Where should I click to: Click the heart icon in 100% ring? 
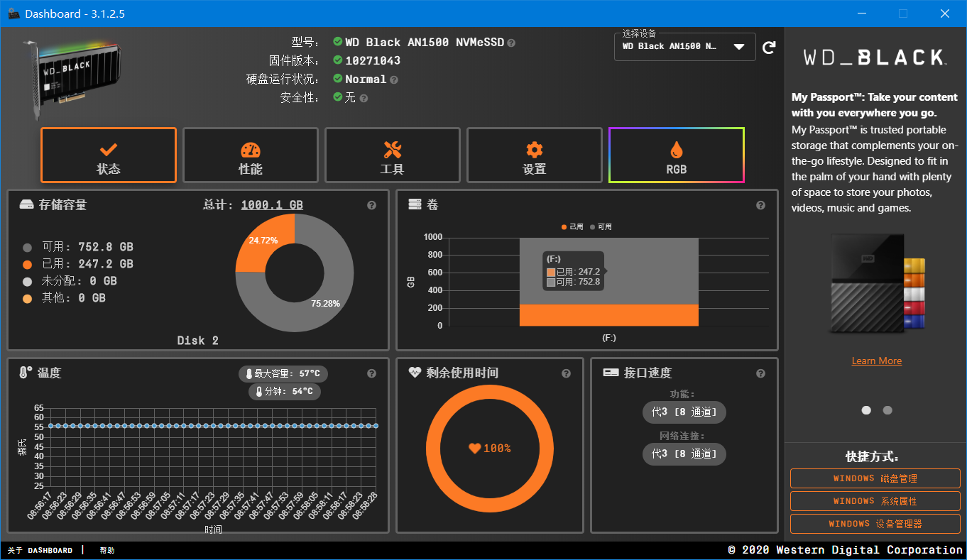coord(475,448)
